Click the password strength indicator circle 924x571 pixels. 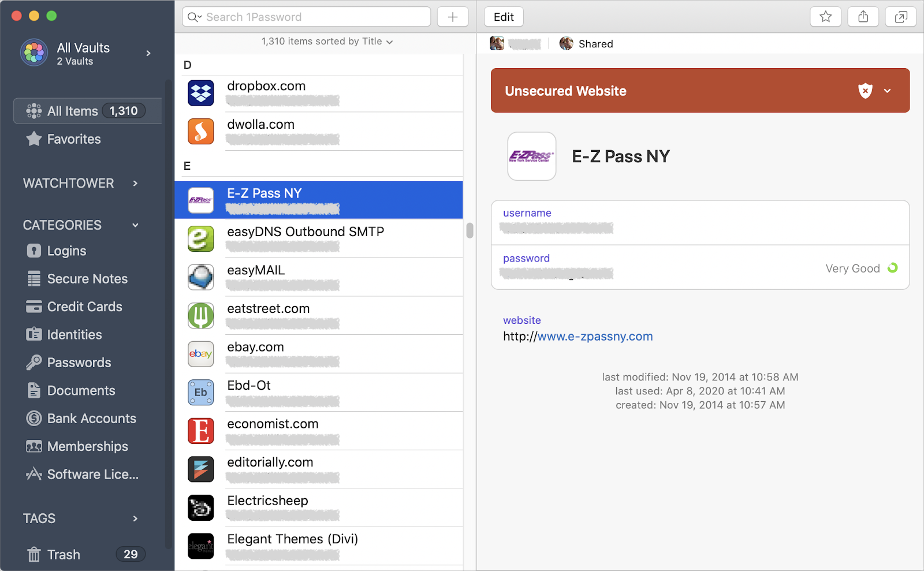pos(893,268)
